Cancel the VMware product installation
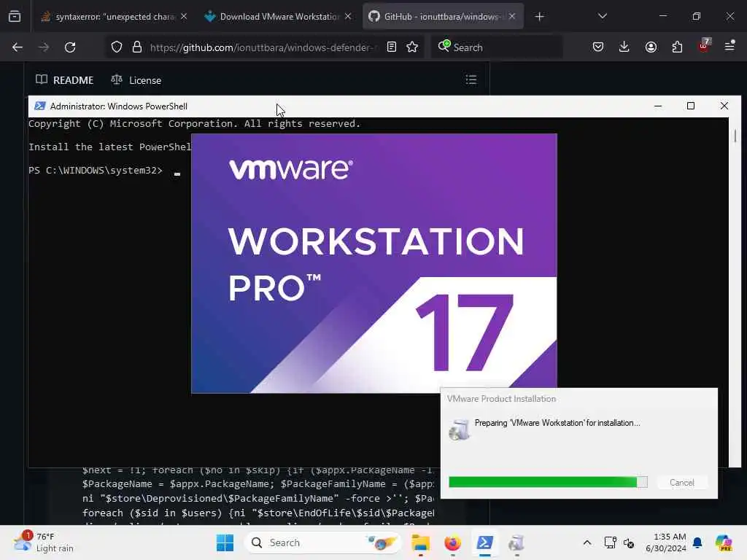 [x=682, y=483]
